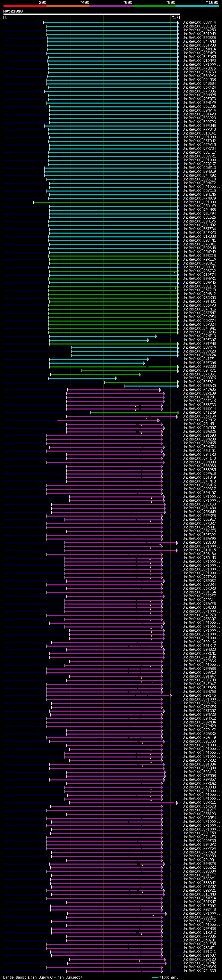Click hit UniRef100_B9SEI8
Image resolution: width=222 pixels, height=980 pixels.
point(199,179)
